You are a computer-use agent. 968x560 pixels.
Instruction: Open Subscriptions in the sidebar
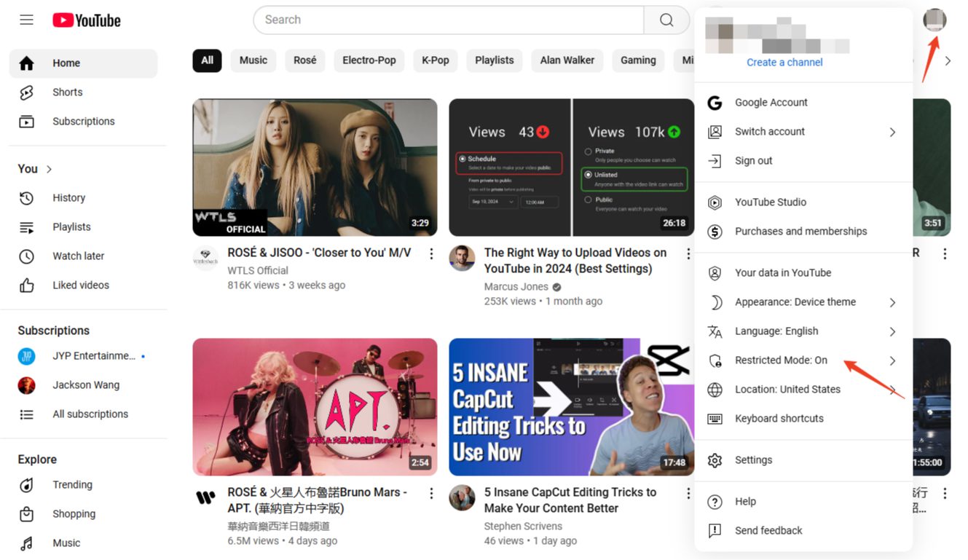[83, 122]
